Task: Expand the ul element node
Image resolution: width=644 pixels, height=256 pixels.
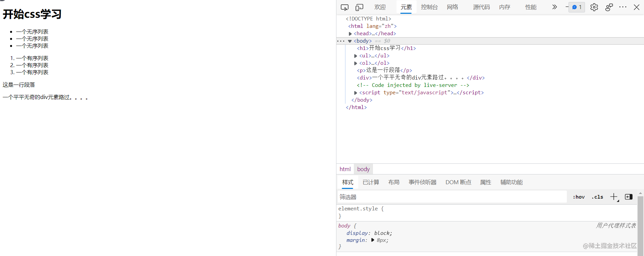Action: coord(356,56)
